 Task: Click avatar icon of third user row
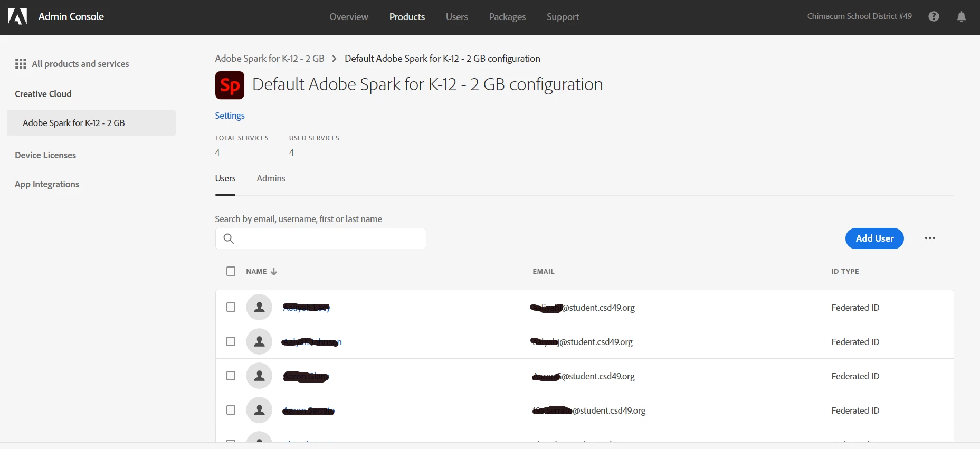pyautogui.click(x=259, y=376)
